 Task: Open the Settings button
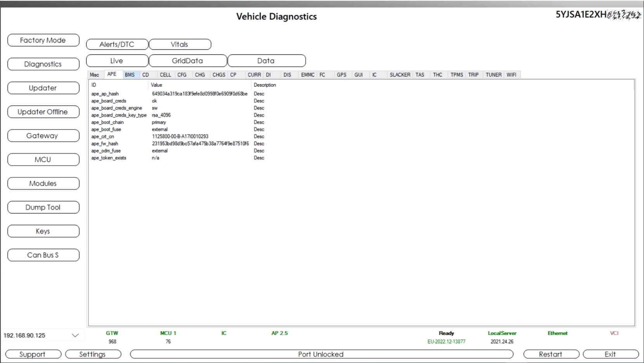click(93, 354)
